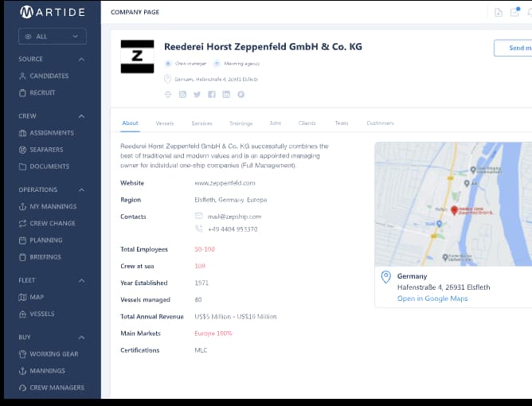Image resolution: width=532 pixels, height=406 pixels.
Task: Click the red map pin marker
Action: 454,211
